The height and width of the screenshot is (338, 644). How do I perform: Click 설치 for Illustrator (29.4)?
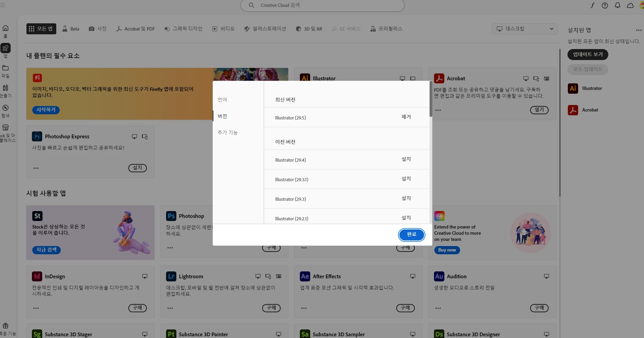point(406,159)
